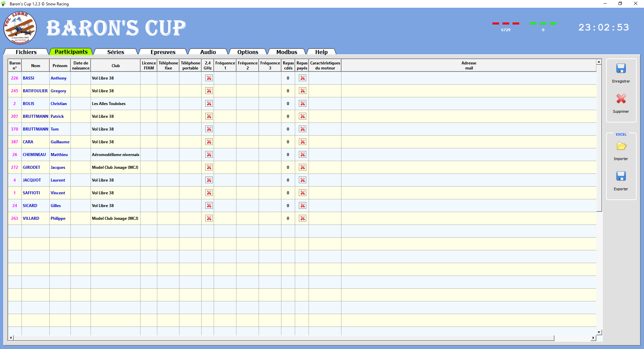This screenshot has width=644, height=349.
Task: Sort by the Club column header
Action: click(x=115, y=66)
